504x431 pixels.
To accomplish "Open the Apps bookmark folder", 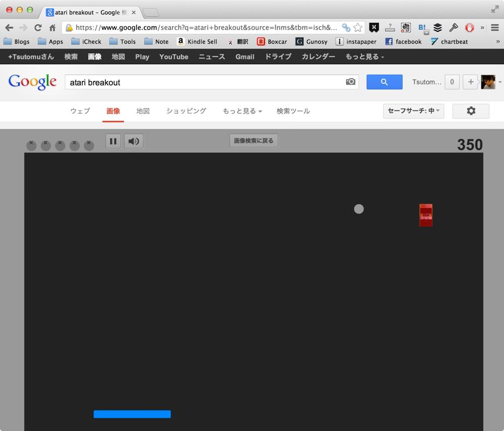I will (x=50, y=41).
